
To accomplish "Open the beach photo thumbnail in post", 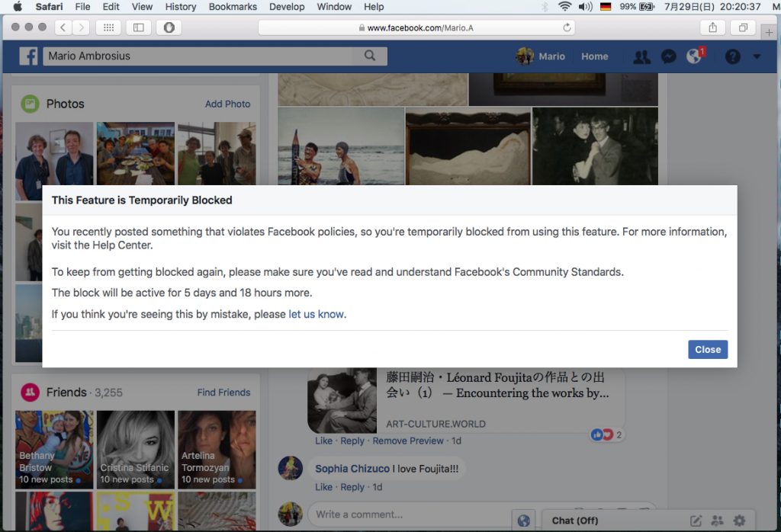I will click(341, 146).
